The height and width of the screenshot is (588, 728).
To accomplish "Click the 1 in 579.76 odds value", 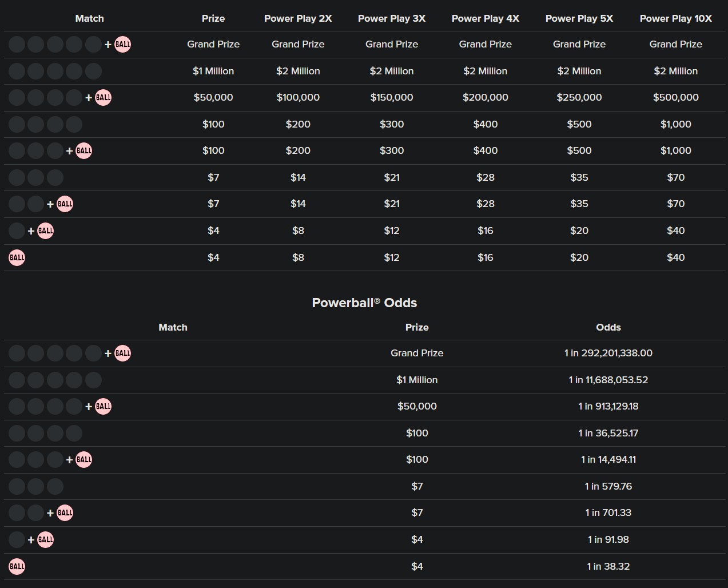I will [x=608, y=486].
